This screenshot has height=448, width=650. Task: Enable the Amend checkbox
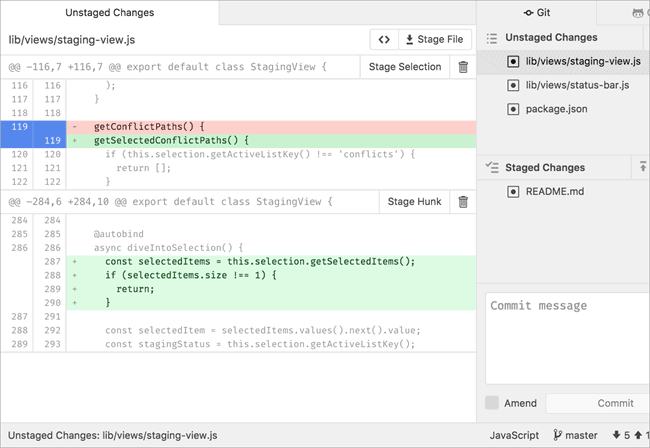click(492, 403)
